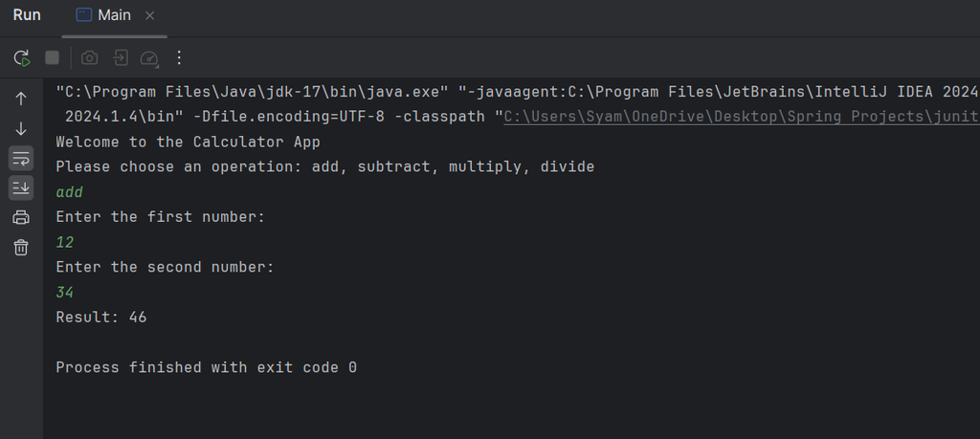Click the "Process finished with exit code 0" line
This screenshot has width=980, height=439.
click(x=206, y=367)
